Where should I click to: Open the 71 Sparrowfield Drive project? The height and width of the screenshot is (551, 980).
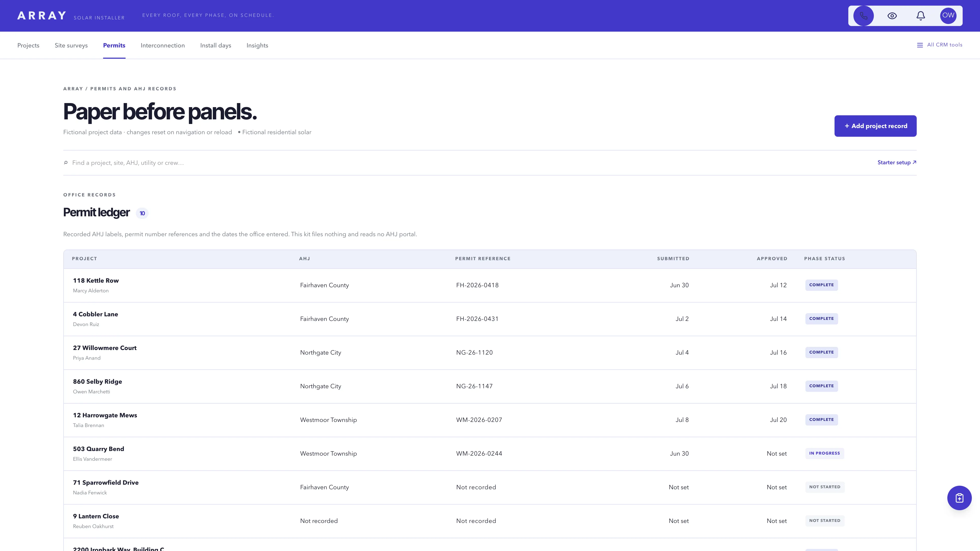click(x=106, y=483)
